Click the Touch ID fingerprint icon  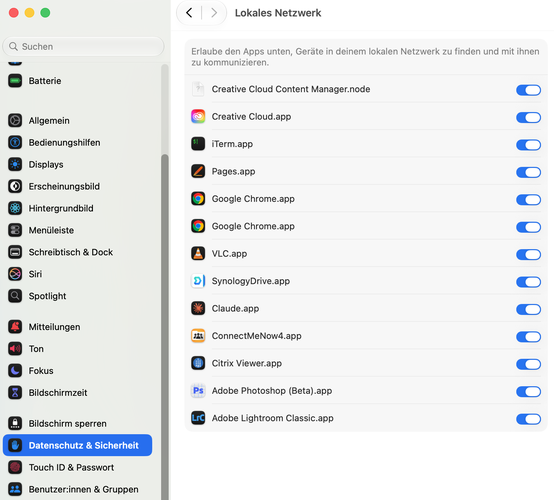pyautogui.click(x=15, y=467)
